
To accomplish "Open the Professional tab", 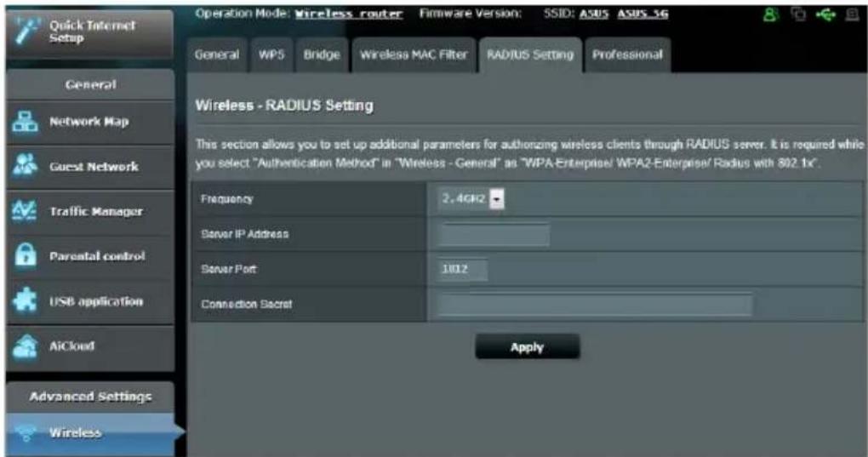I will 627,54.
